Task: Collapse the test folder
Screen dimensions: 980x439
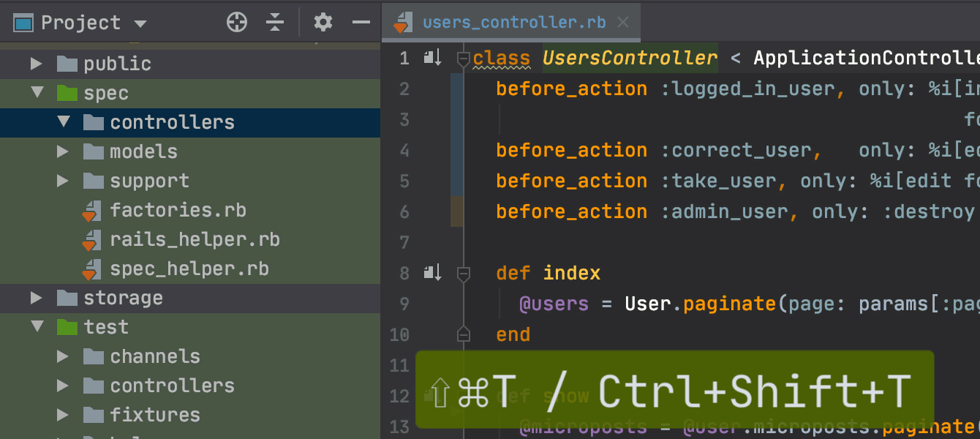Action: click(37, 327)
